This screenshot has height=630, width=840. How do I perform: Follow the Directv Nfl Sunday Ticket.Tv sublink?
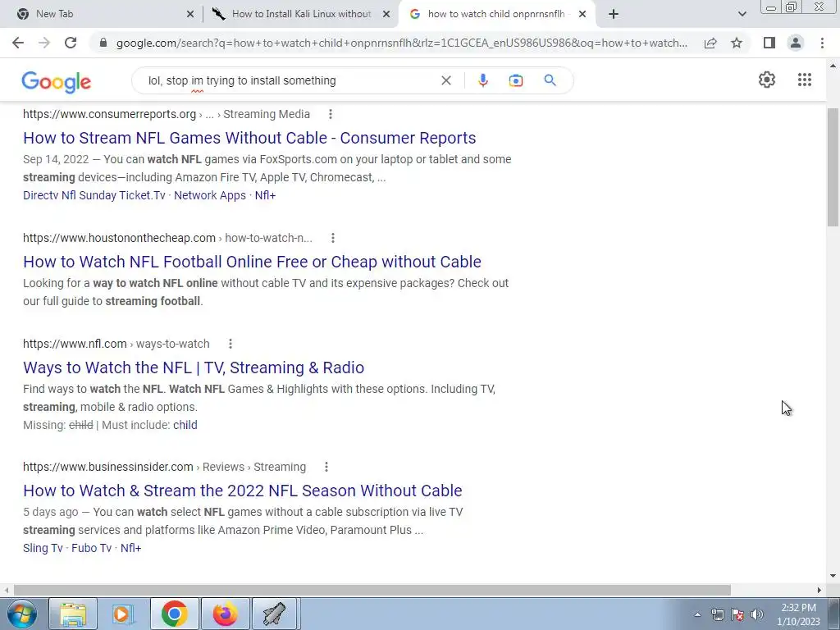(94, 195)
